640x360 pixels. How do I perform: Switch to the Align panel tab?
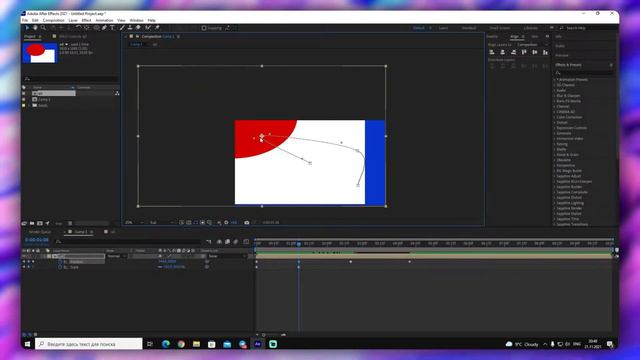tap(514, 36)
